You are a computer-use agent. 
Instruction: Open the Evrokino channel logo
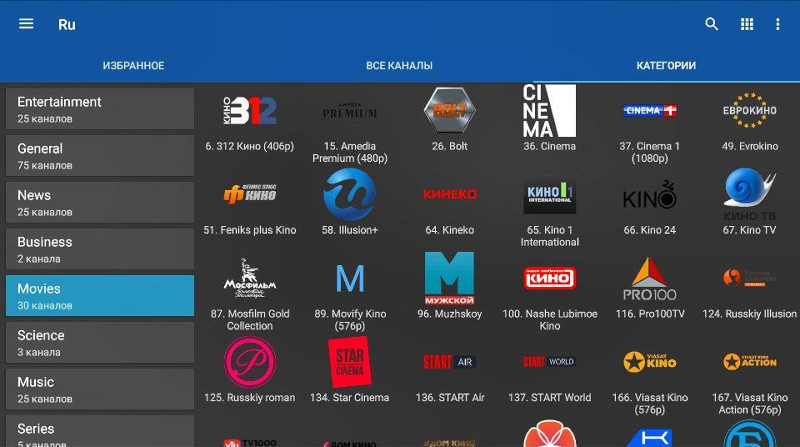(x=749, y=110)
